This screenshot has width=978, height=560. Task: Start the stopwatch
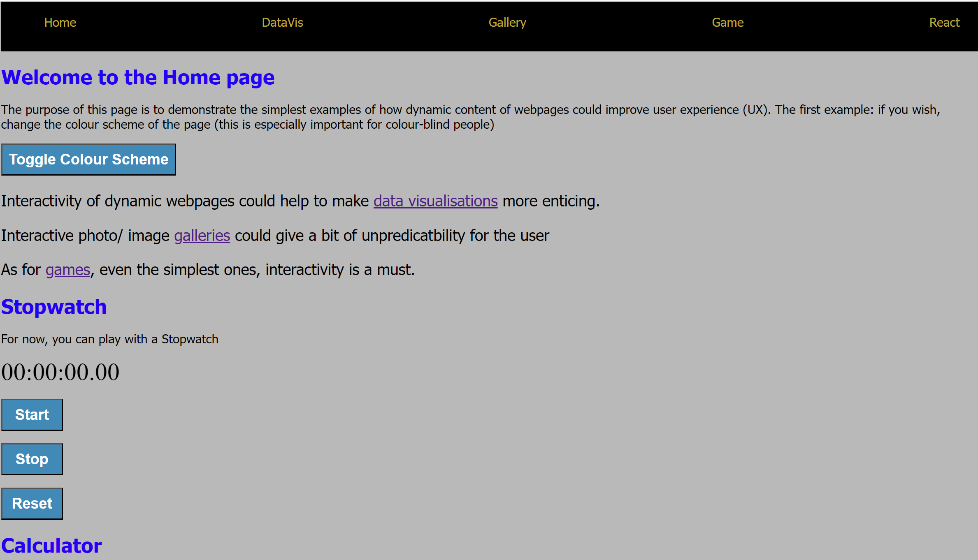(32, 414)
